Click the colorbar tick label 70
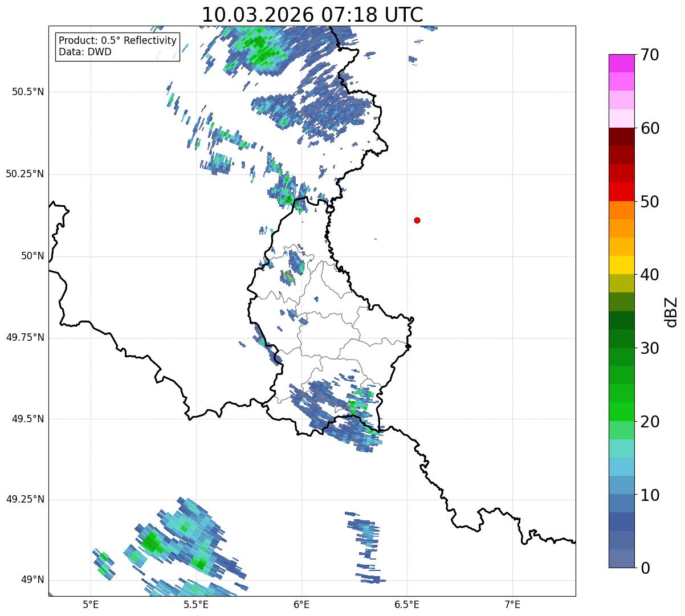 coord(650,55)
